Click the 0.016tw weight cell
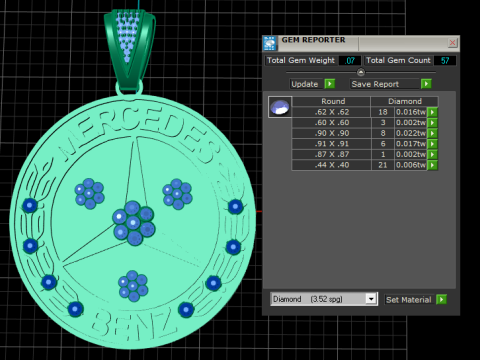This screenshot has width=480, height=360. pos(411,112)
